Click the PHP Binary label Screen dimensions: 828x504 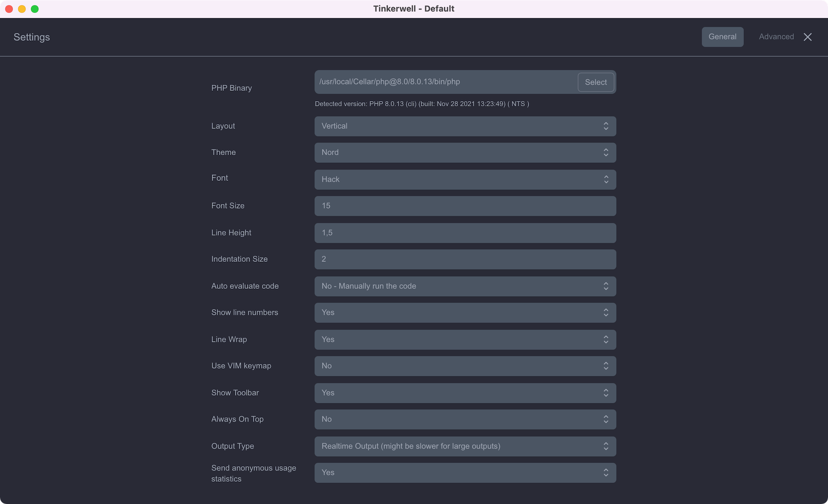click(232, 88)
